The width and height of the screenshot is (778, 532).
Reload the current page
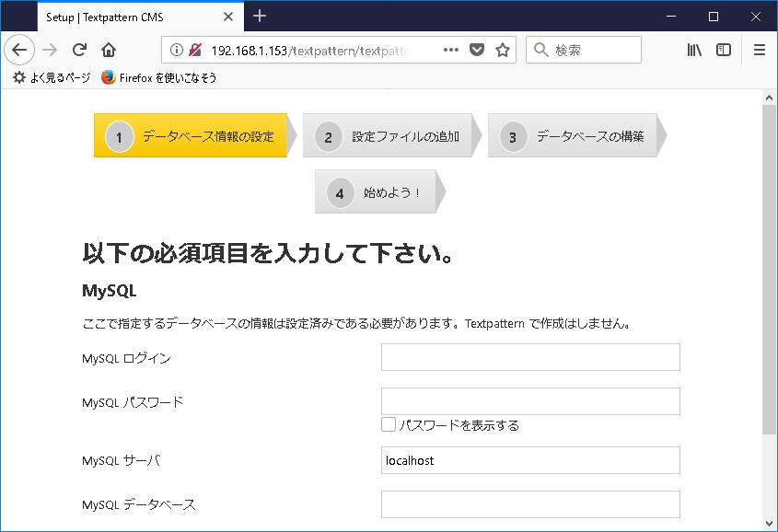click(77, 50)
